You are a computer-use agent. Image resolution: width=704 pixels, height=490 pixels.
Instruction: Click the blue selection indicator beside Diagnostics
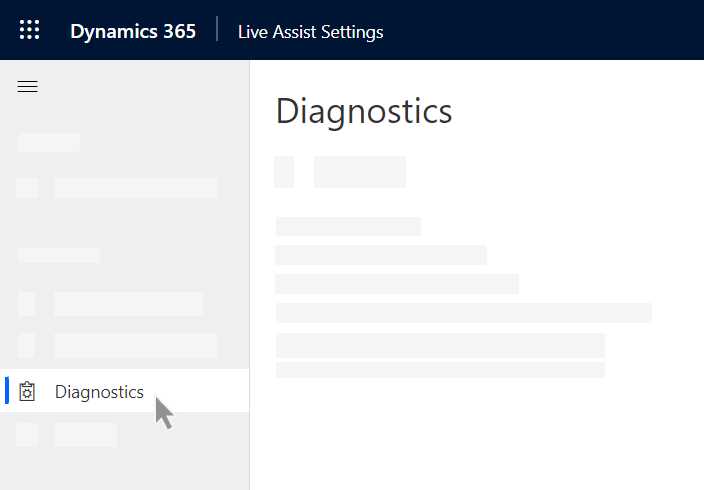[7, 390]
